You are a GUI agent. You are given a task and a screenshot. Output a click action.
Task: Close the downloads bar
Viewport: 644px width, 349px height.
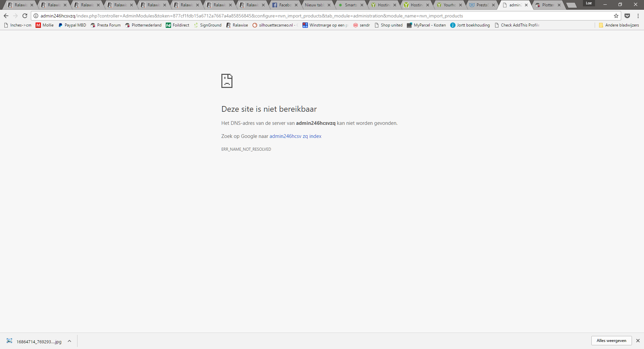[x=638, y=341]
